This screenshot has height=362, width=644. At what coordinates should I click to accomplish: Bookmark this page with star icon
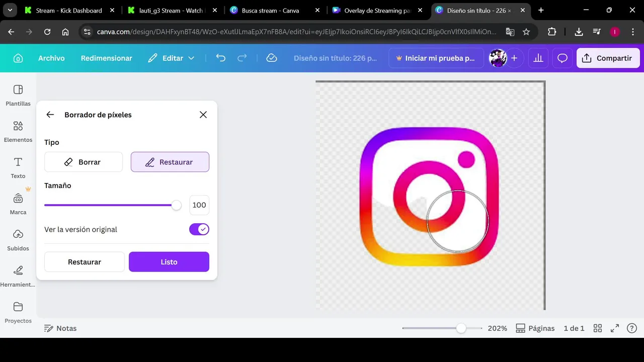pos(526,32)
